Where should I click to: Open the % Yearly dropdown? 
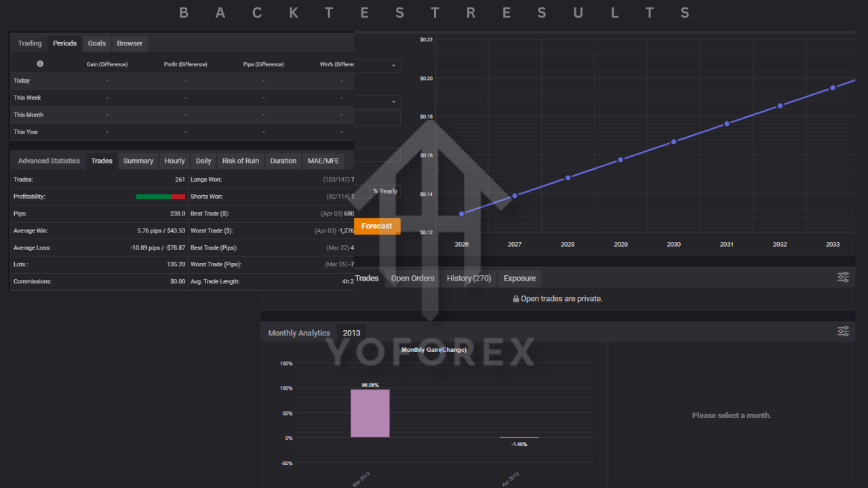click(385, 191)
